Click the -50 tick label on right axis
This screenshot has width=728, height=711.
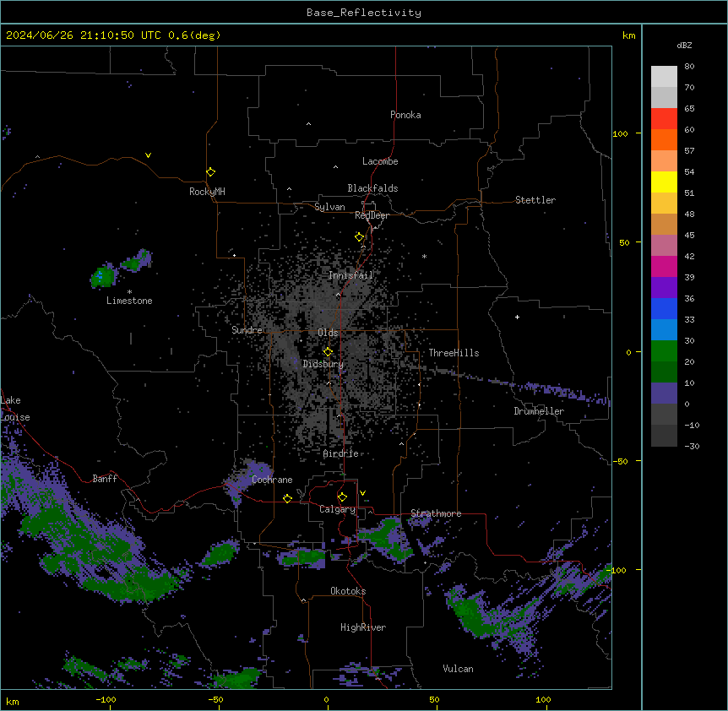620,461
